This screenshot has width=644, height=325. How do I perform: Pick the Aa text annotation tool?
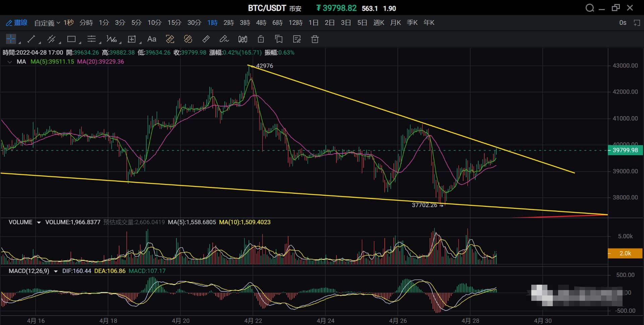pos(152,39)
